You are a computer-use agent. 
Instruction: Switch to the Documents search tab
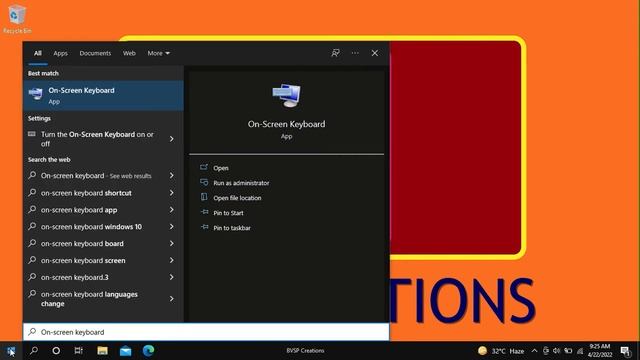95,53
